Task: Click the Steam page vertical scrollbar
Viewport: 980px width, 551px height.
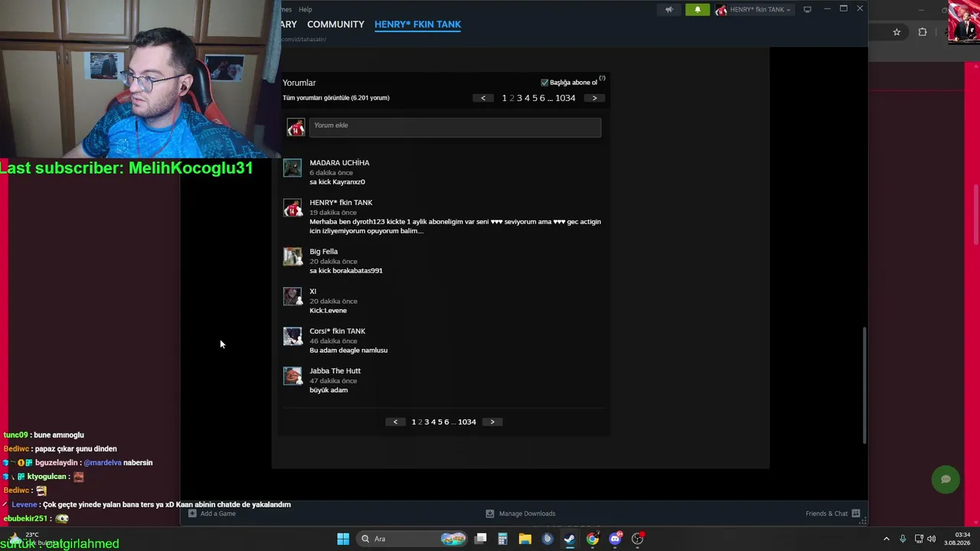Action: (x=864, y=385)
